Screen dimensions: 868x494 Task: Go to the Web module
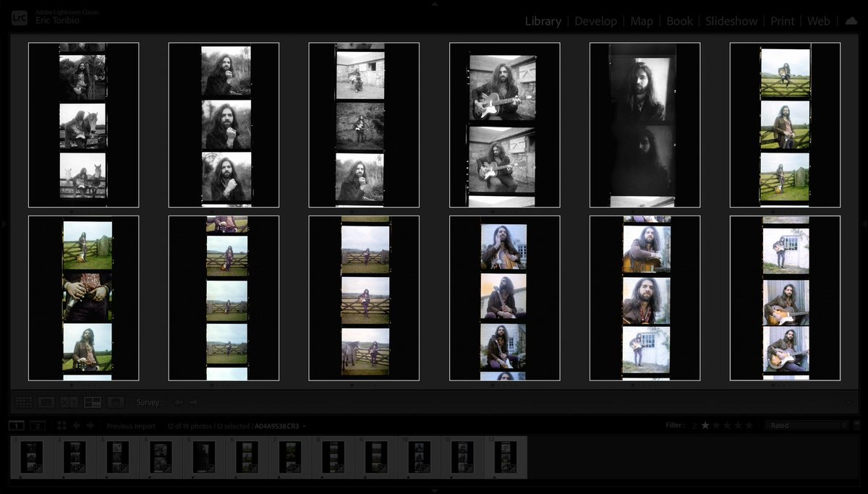(x=818, y=21)
